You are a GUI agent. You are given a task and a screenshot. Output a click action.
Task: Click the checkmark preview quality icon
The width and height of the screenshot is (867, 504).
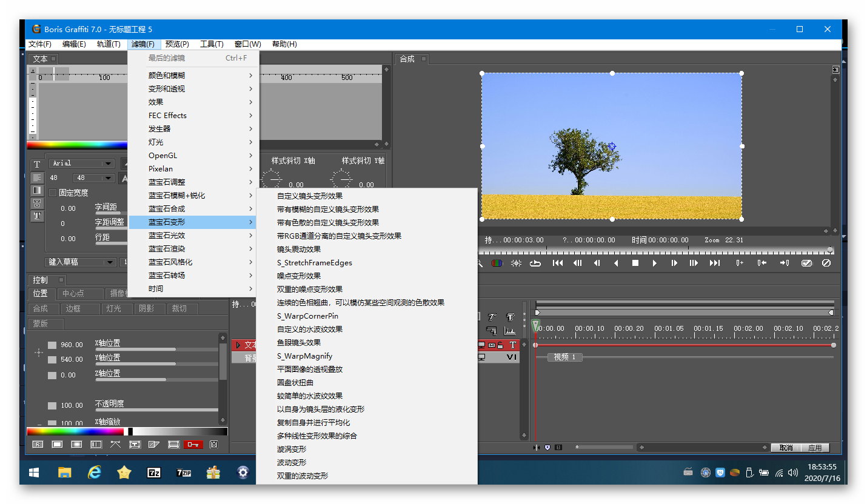point(806,263)
